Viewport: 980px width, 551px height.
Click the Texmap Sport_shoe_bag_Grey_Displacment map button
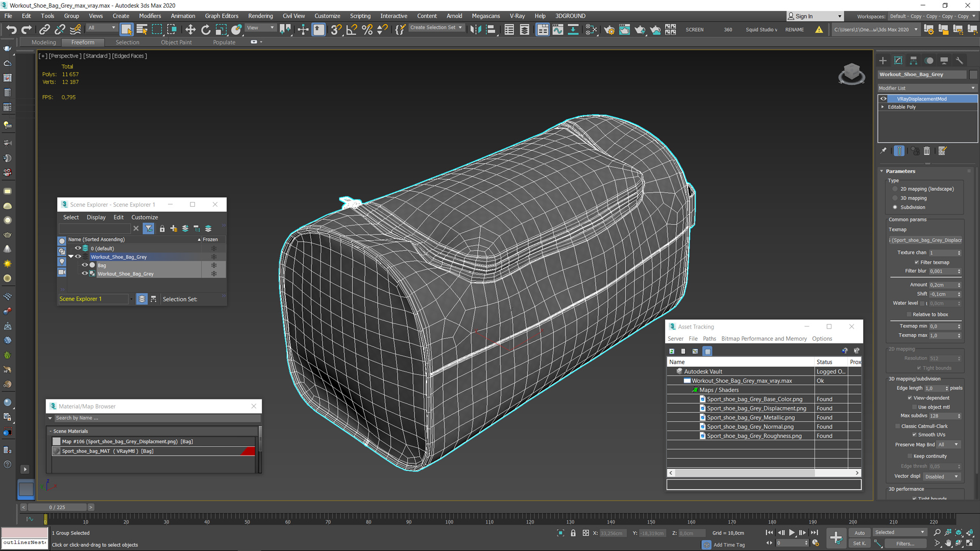point(926,240)
